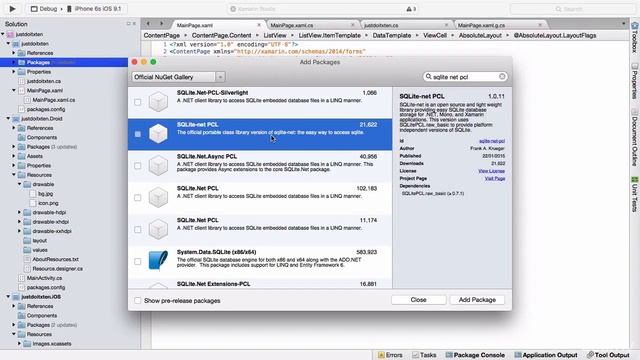Click the magnifier icon in package search
640x360 pixels.
429,77
